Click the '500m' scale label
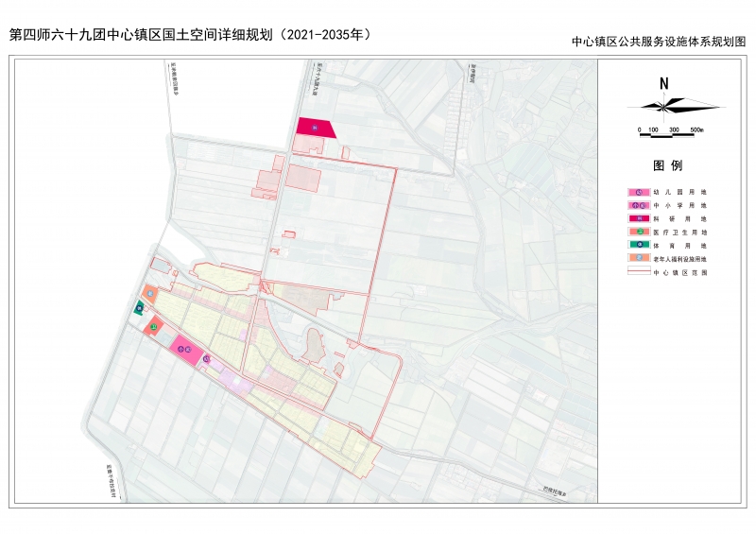This screenshot has width=756, height=534. click(696, 129)
